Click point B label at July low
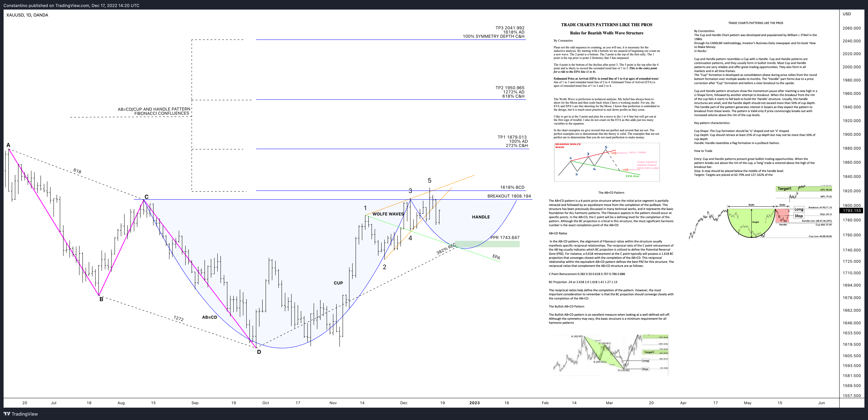This screenshot has width=868, height=420. (101, 299)
